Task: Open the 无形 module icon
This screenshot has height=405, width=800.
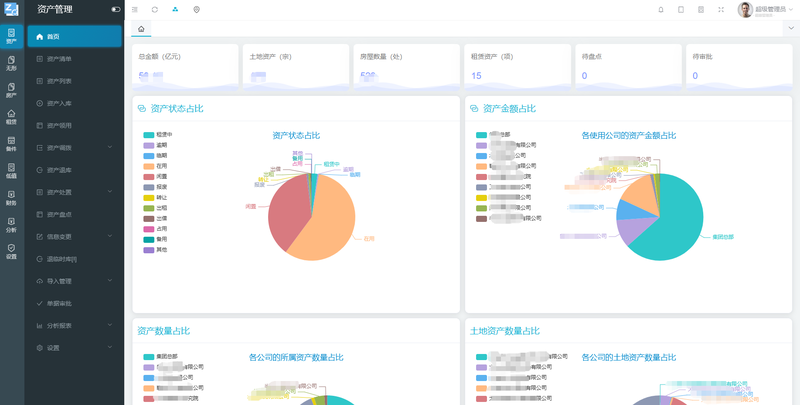Action: pos(11,63)
